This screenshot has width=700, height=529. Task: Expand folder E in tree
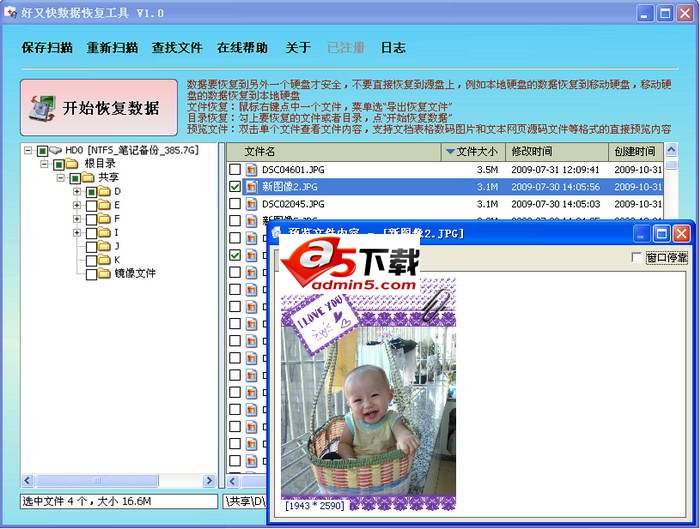77,205
